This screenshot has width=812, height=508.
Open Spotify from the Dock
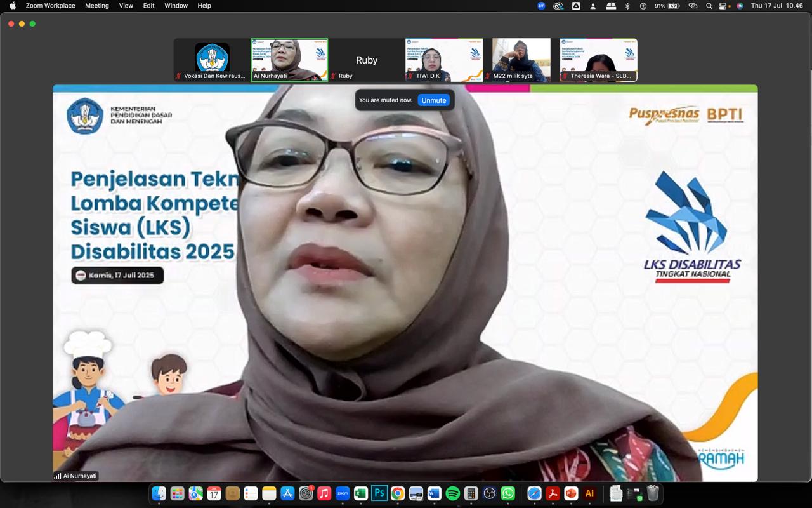tap(453, 493)
